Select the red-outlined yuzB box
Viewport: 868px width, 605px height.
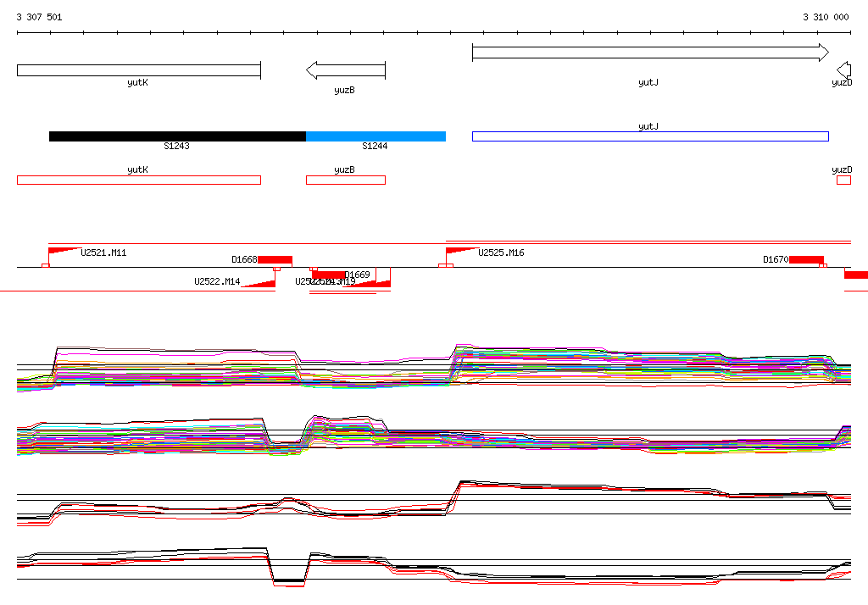pos(346,180)
